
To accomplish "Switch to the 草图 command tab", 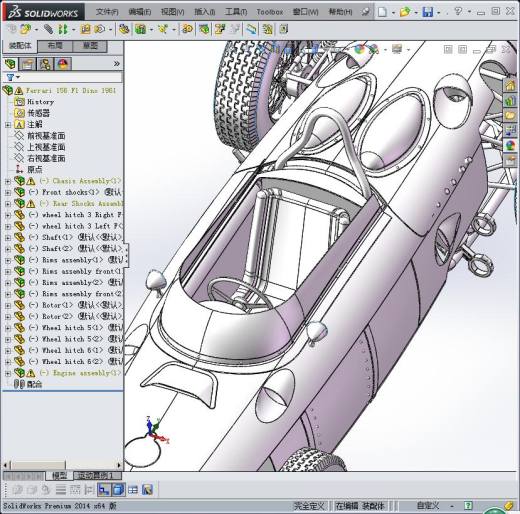I will pyautogui.click(x=90, y=46).
